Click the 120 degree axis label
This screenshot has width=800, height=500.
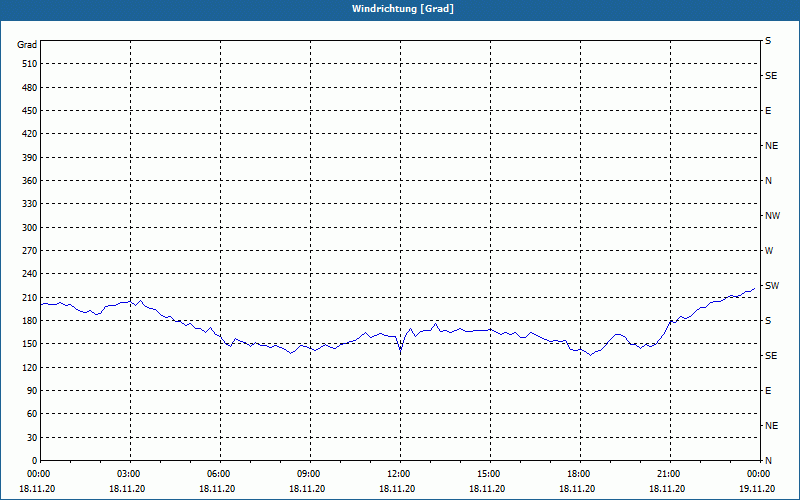(29, 367)
